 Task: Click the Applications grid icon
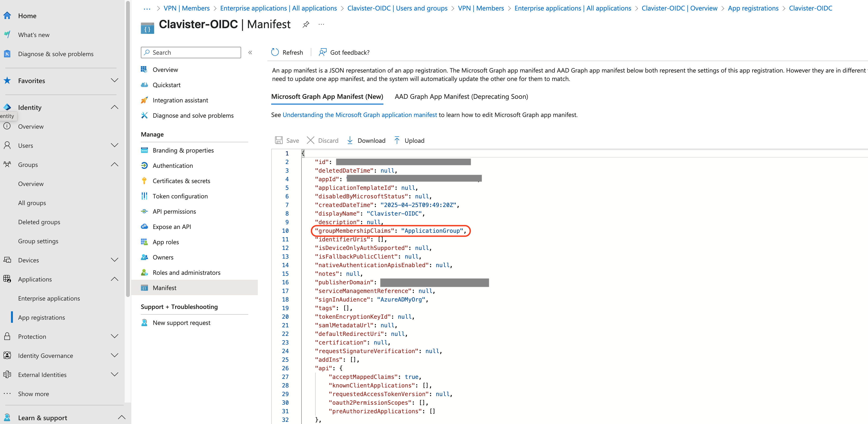[x=7, y=279]
